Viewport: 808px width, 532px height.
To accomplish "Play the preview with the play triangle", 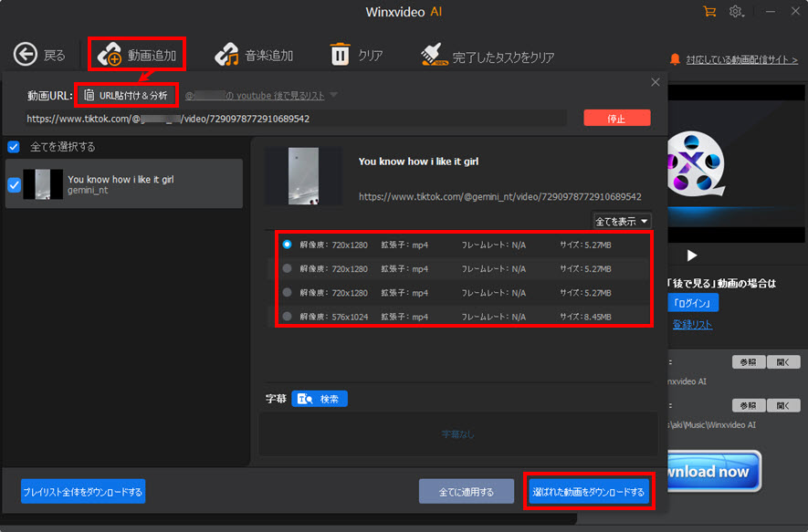I will coord(692,256).
